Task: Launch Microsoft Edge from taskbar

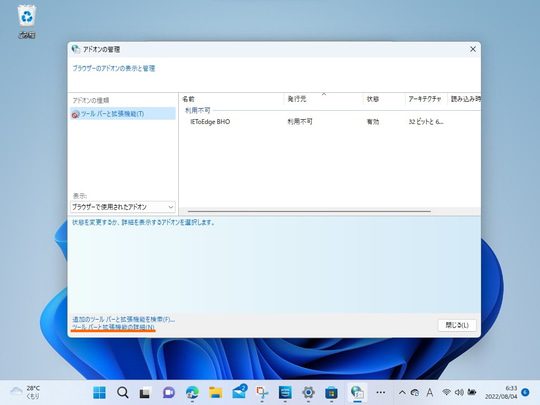Action: tap(192, 392)
